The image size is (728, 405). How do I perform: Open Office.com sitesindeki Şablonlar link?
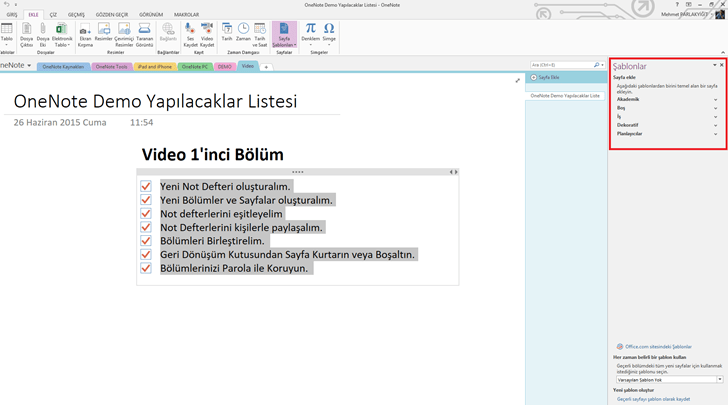pos(658,347)
